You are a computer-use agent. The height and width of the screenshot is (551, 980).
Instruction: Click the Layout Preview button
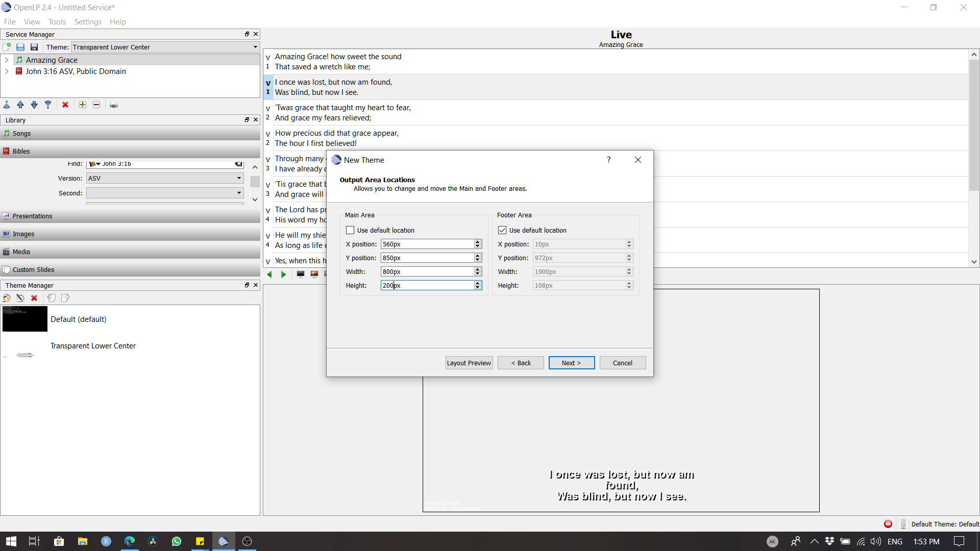469,363
